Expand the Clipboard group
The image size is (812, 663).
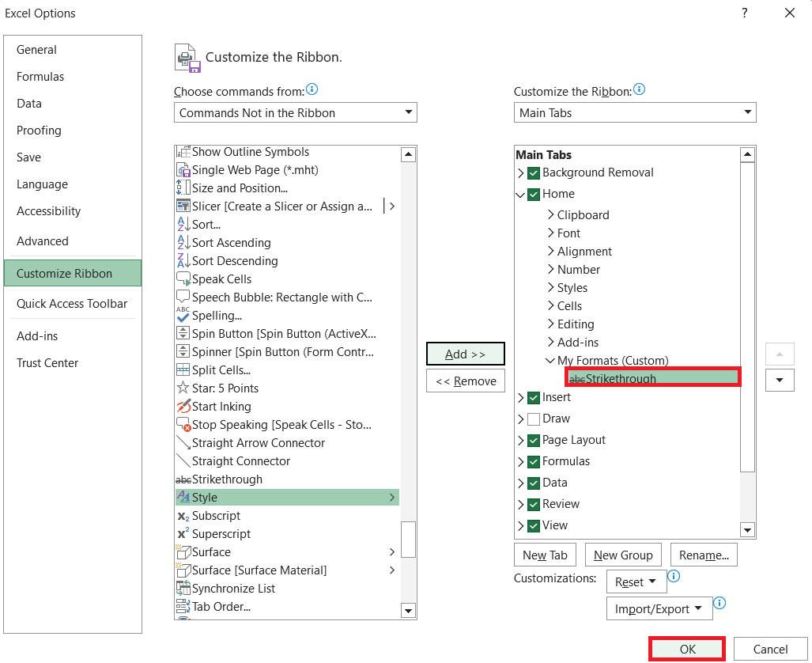(x=551, y=214)
